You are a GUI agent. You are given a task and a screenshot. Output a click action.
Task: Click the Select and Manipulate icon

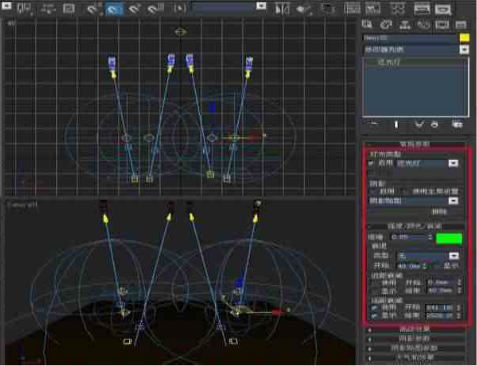pos(48,8)
